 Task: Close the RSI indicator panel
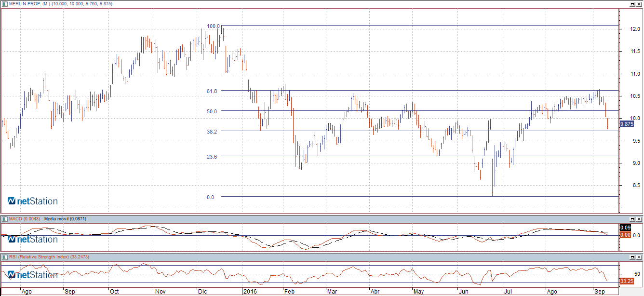click(639, 257)
